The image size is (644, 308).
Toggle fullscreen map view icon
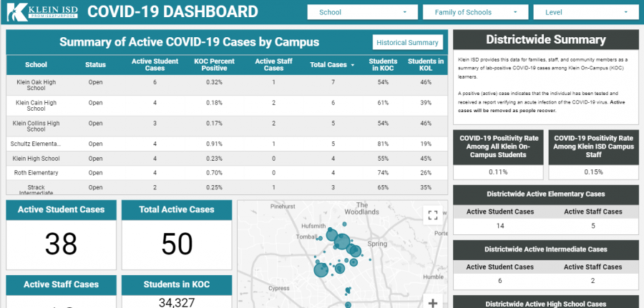coord(432,215)
